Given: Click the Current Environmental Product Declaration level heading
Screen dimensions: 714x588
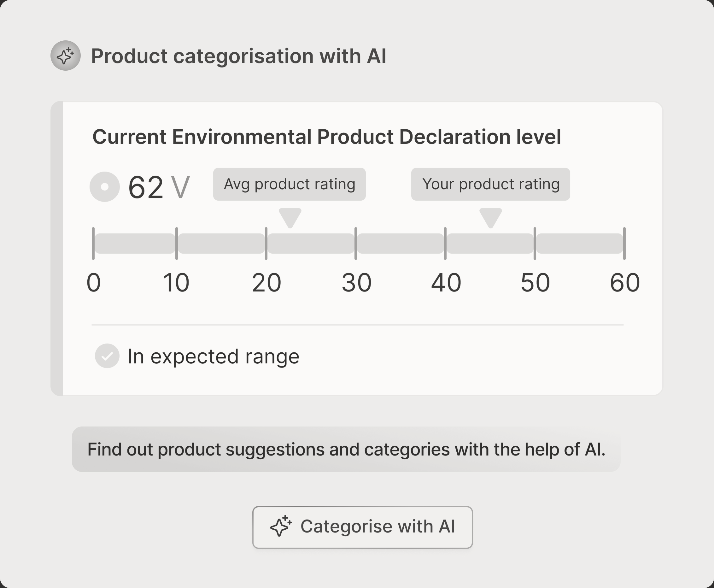Looking at the screenshot, I should [326, 137].
